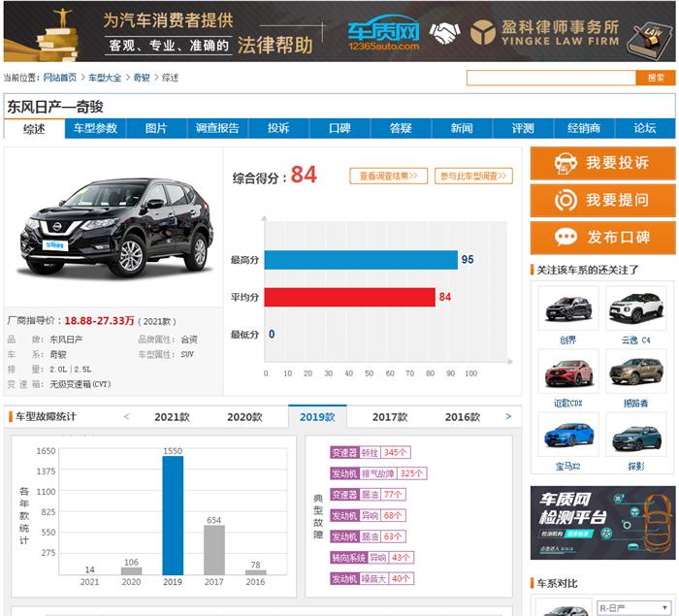Click into the search input field
The height and width of the screenshot is (616, 679).
click(551, 78)
